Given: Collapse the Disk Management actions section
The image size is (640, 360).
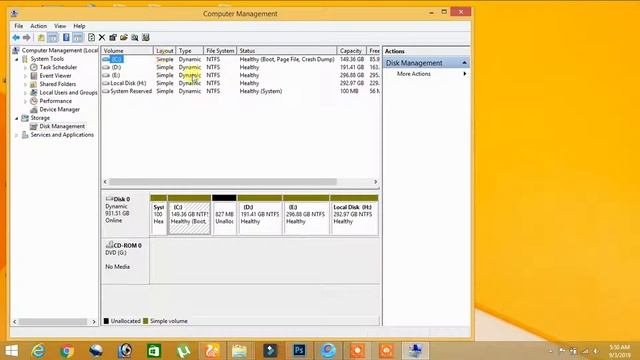Looking at the screenshot, I should (464, 63).
